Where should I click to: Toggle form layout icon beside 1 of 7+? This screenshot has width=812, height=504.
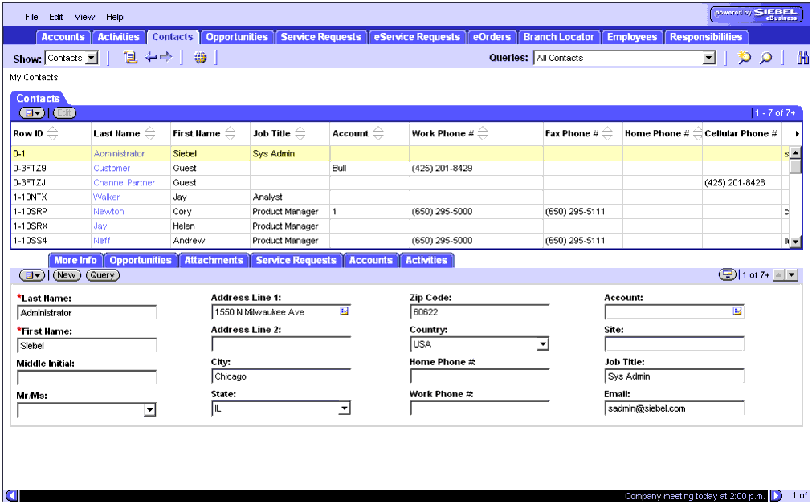point(728,274)
